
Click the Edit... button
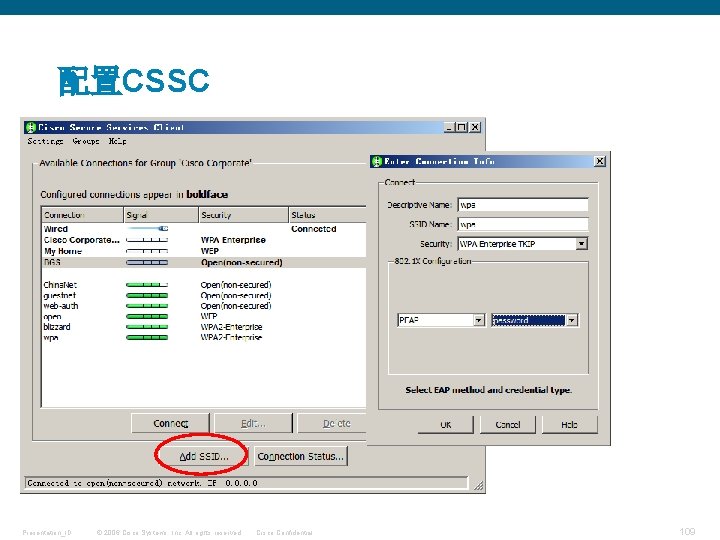(253, 423)
